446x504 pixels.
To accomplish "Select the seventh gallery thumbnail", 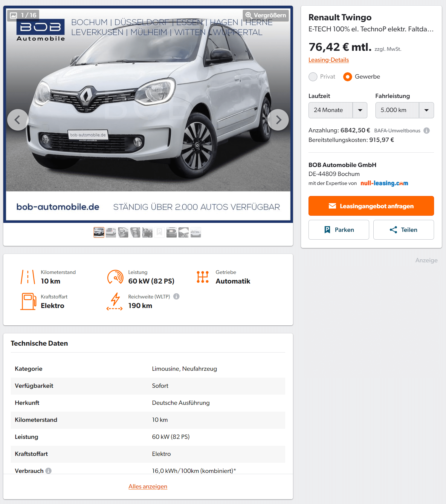I will [x=172, y=232].
